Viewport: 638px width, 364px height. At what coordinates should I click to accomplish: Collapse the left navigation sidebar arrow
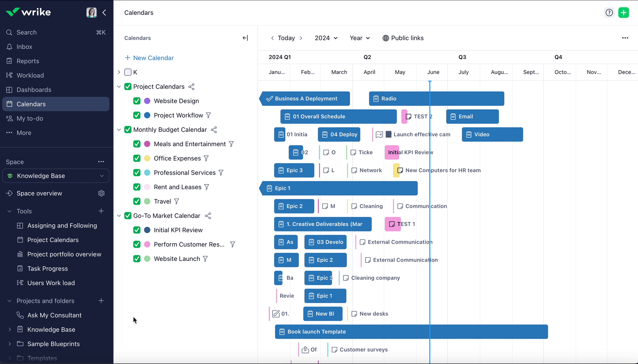(x=104, y=12)
